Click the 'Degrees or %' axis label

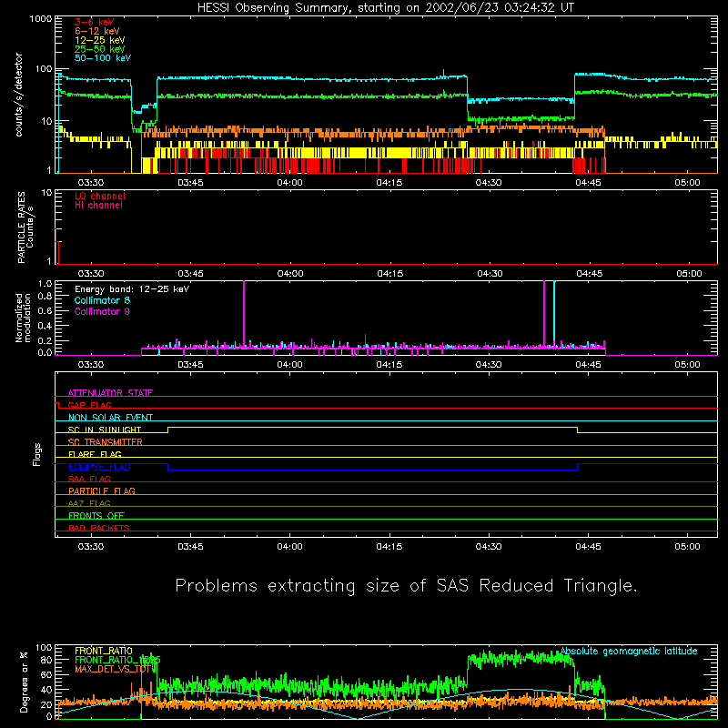pos(24,682)
